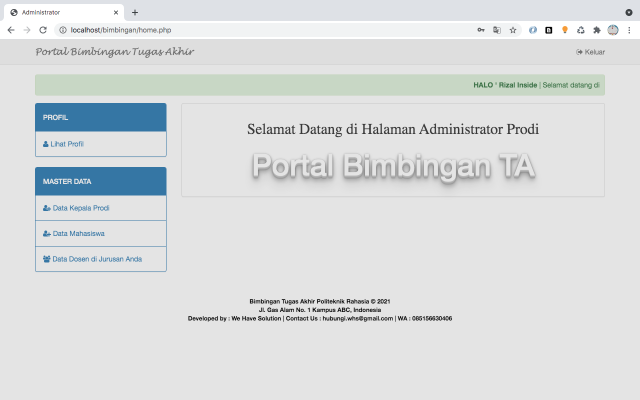Click the saved password key icon
640x400 pixels.
[481, 30]
